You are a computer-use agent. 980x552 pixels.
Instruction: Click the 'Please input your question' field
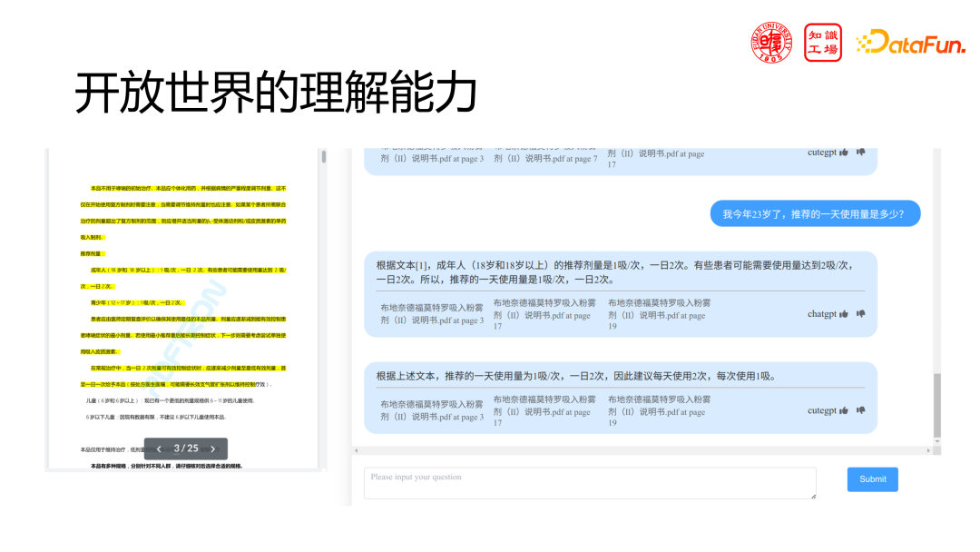[x=590, y=482]
